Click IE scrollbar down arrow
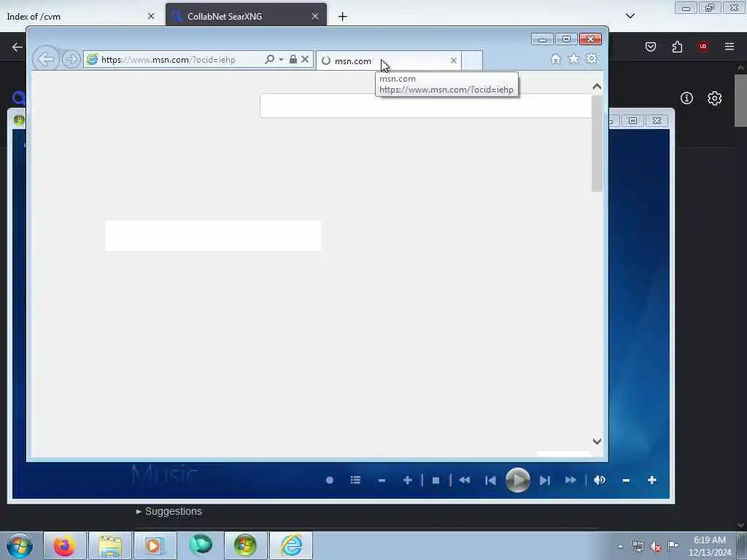Viewport: 747px width, 560px height. 597,441
